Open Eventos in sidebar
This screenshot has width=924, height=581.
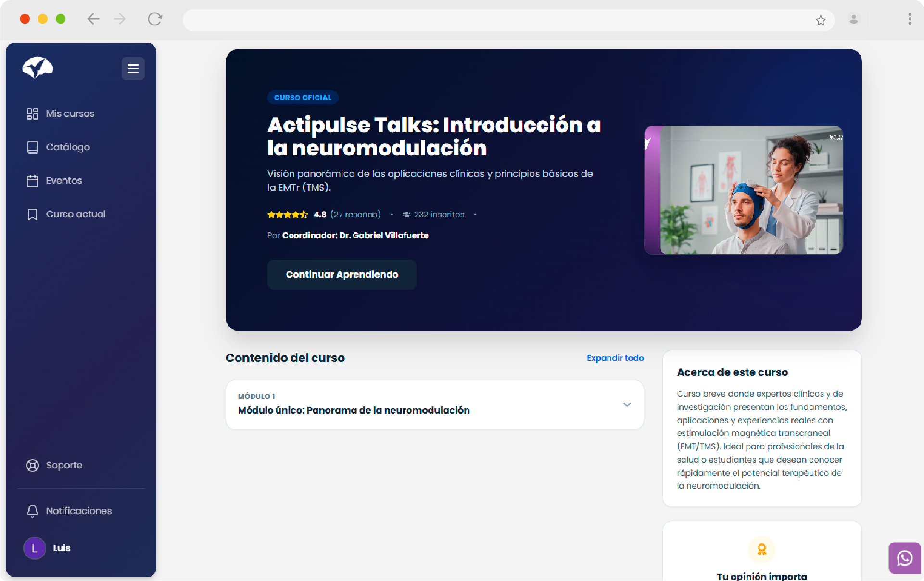(64, 181)
